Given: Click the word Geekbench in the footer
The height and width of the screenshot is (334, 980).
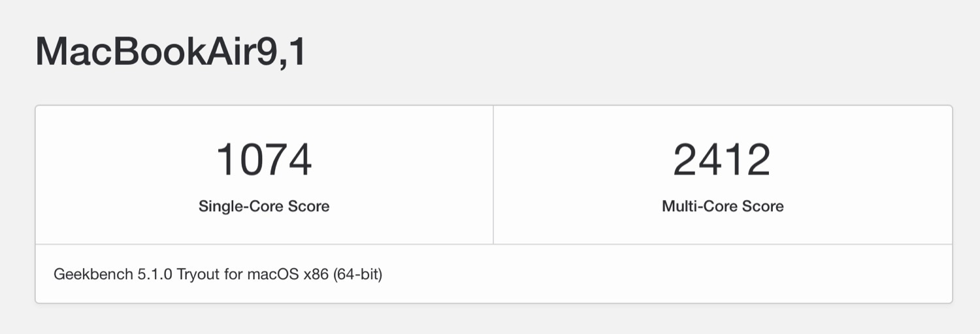Looking at the screenshot, I should point(93,275).
